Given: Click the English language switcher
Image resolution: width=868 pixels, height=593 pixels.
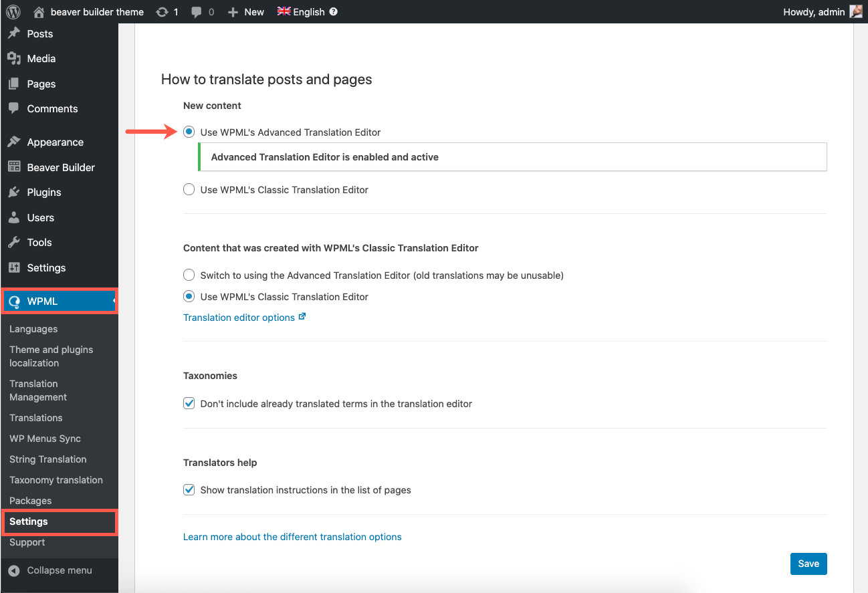Looking at the screenshot, I should [x=309, y=12].
